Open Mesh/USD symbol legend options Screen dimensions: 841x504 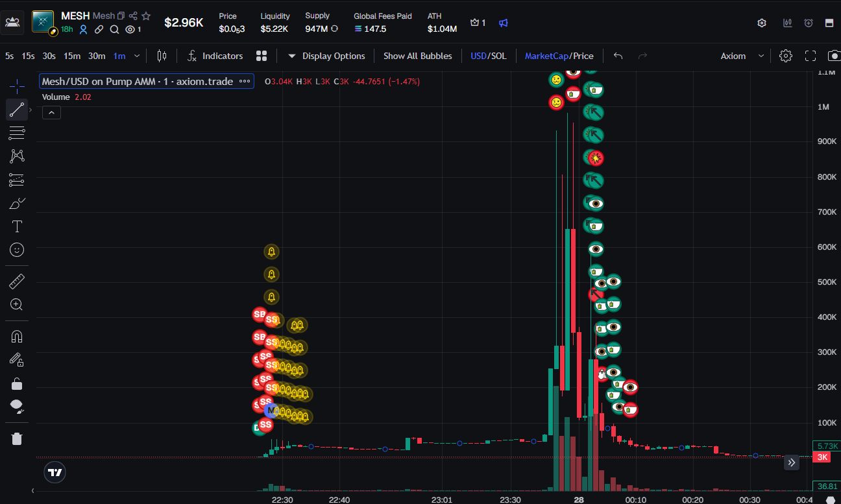coord(245,82)
